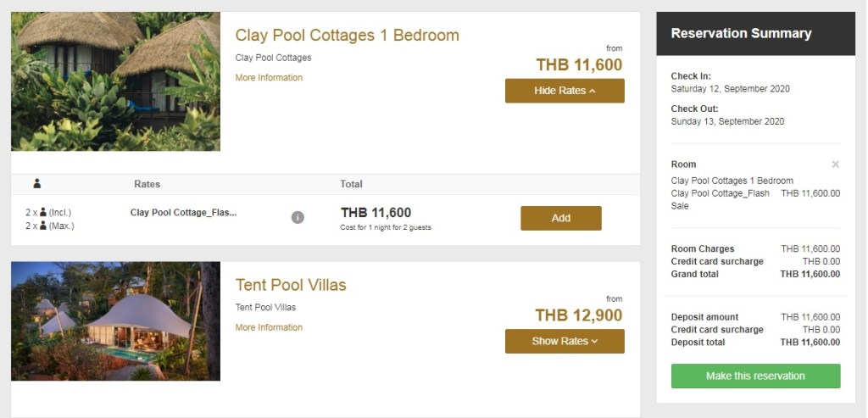Select the Clay Pool Cottages 1 Bedroom title
This screenshot has width=868, height=418.
[x=347, y=36]
